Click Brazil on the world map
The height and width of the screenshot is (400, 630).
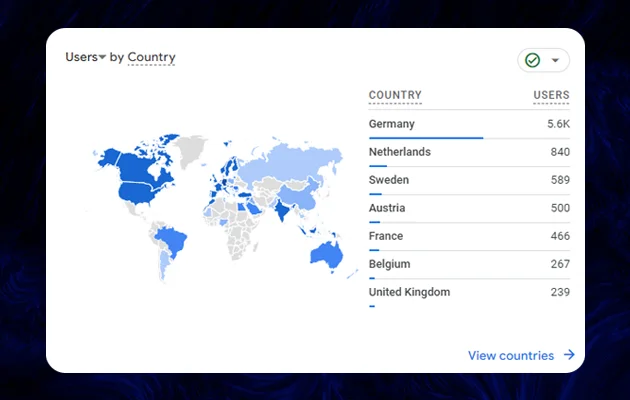click(174, 241)
